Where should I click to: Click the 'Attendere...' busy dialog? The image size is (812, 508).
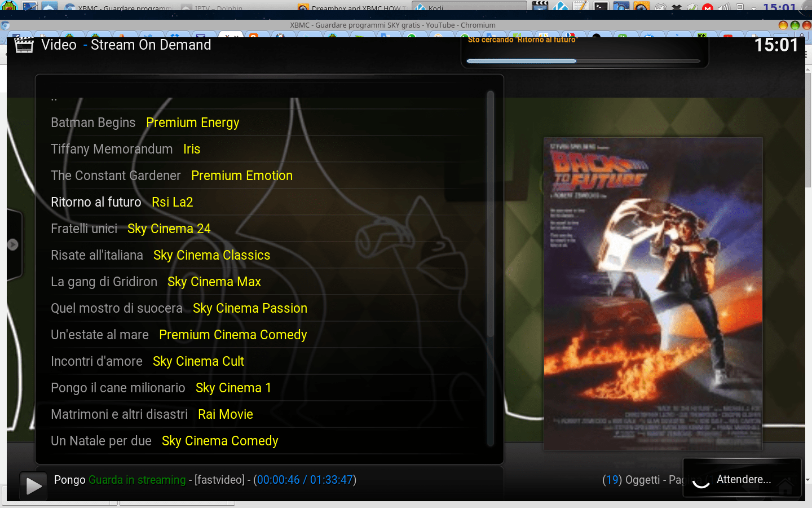742,479
